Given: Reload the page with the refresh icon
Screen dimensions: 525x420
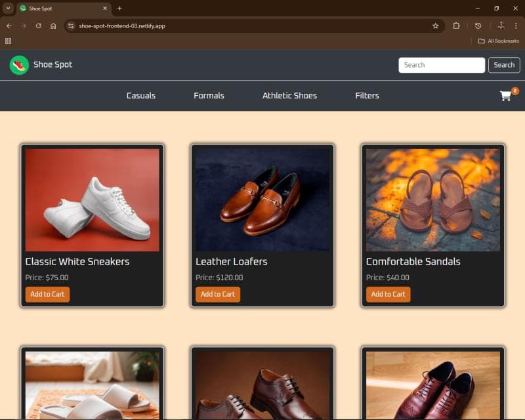Looking at the screenshot, I should [39, 26].
